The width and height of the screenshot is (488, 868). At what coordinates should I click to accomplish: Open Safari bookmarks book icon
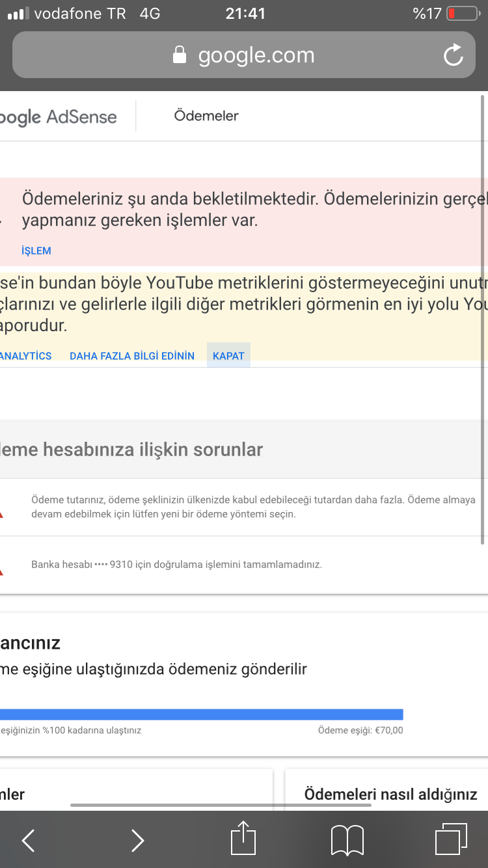coord(347,840)
